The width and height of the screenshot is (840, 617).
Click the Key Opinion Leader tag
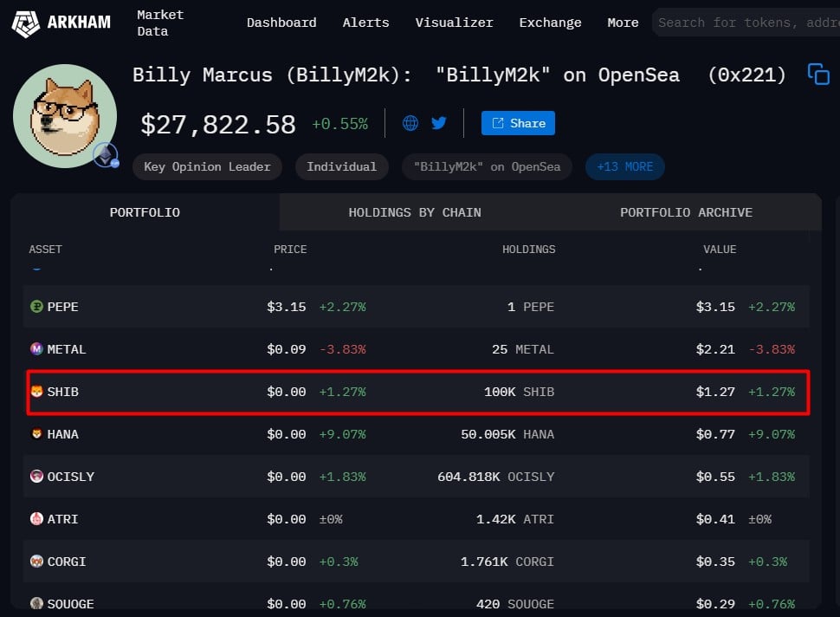click(207, 166)
